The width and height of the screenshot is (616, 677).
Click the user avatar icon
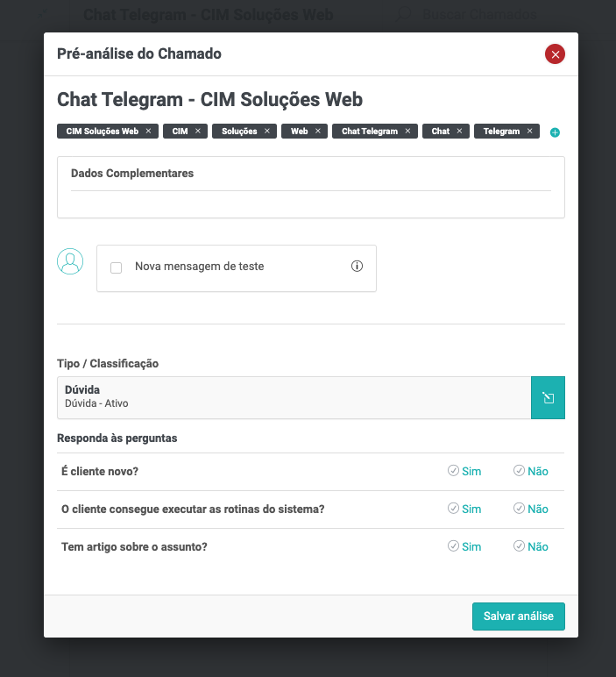click(x=70, y=261)
